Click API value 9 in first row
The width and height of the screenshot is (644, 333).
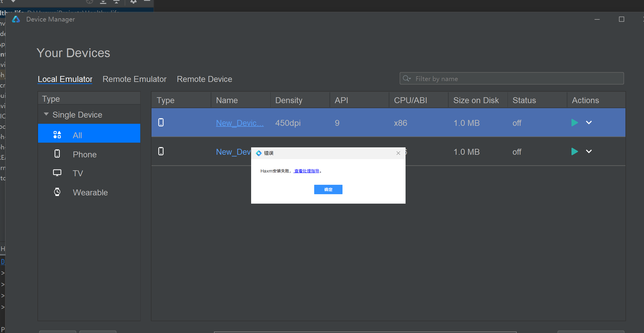click(337, 123)
